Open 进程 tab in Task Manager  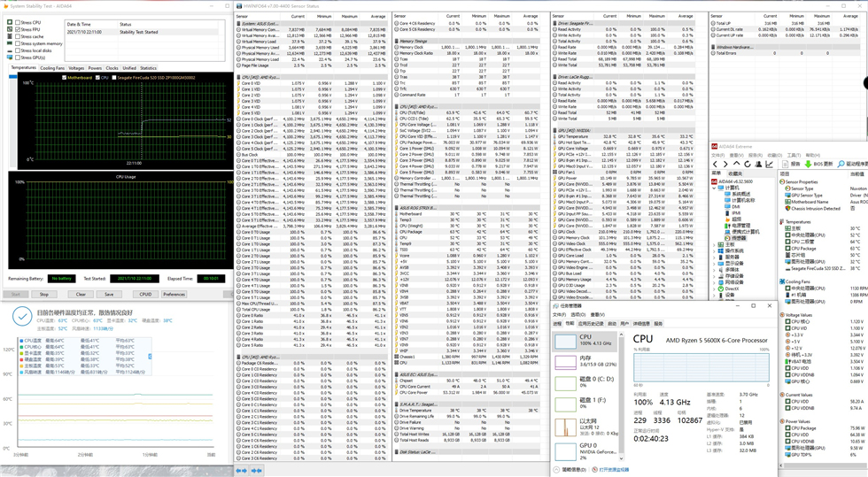point(557,324)
